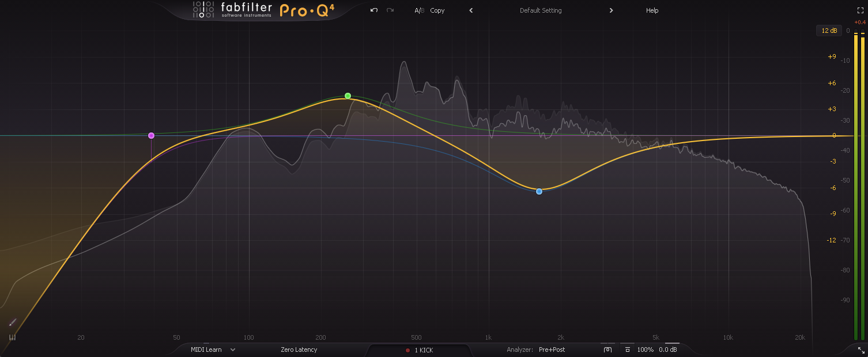The height and width of the screenshot is (357, 868).
Task: Click the 0.0 dB output gain control
Action: tap(668, 350)
